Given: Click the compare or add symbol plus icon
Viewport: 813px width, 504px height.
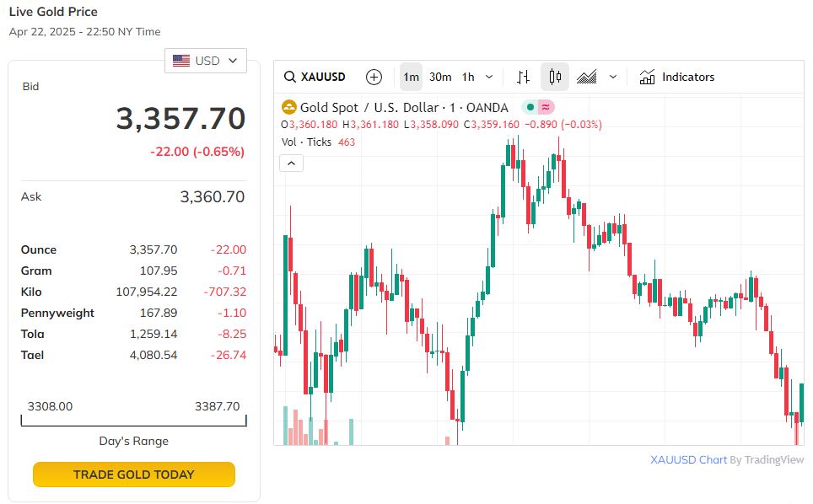Looking at the screenshot, I should click(374, 77).
